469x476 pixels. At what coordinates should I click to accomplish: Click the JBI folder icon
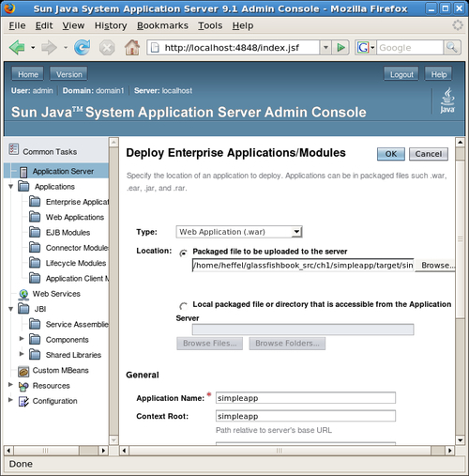pyautogui.click(x=23, y=309)
